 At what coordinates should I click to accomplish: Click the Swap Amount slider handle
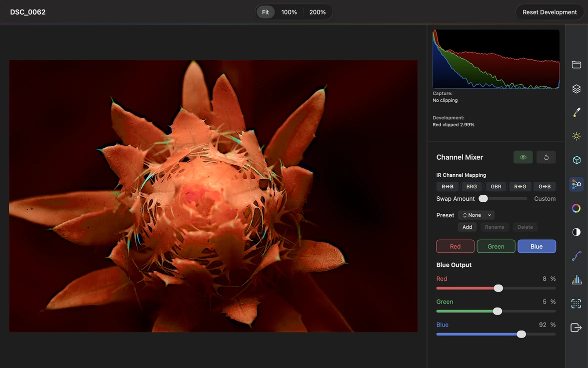[x=483, y=199]
